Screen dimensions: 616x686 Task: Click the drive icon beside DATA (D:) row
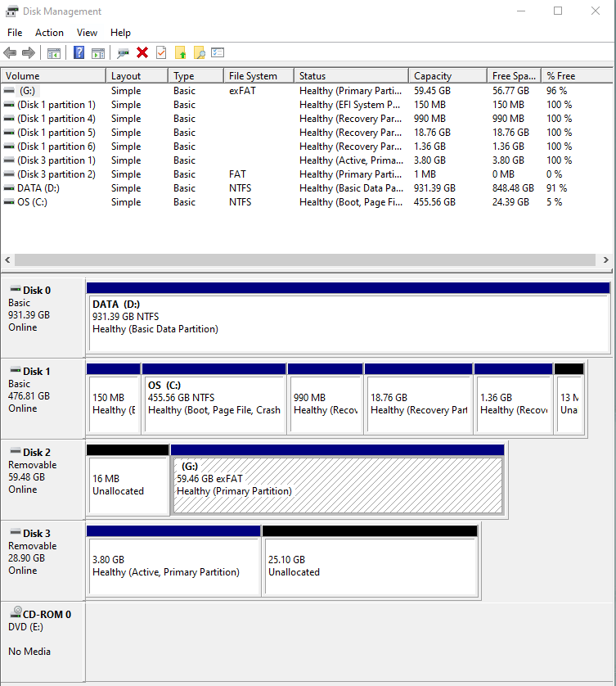click(9, 188)
